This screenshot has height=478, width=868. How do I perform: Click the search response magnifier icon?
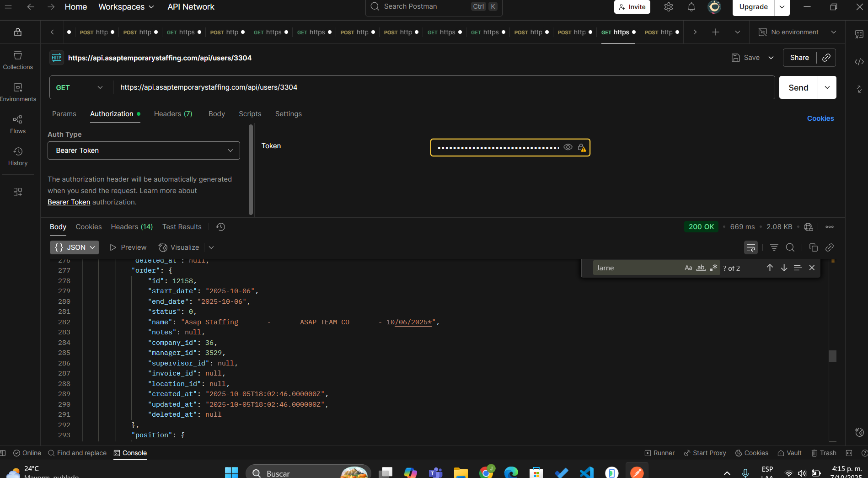790,247
